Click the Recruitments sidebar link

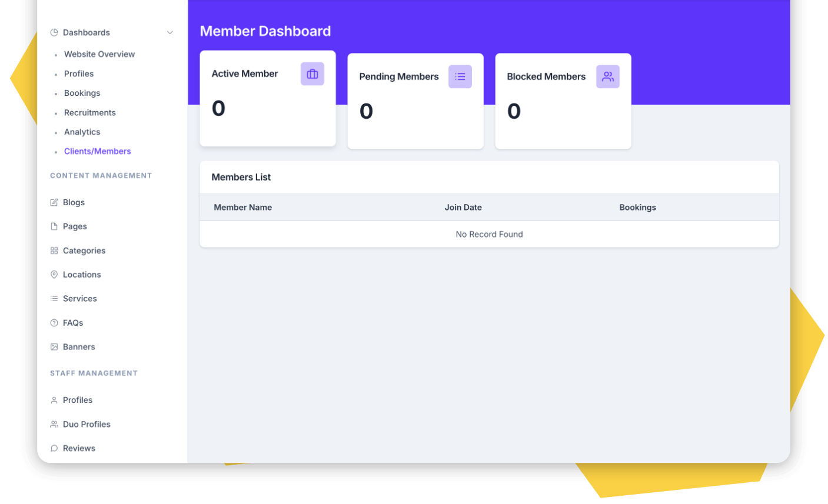click(89, 112)
